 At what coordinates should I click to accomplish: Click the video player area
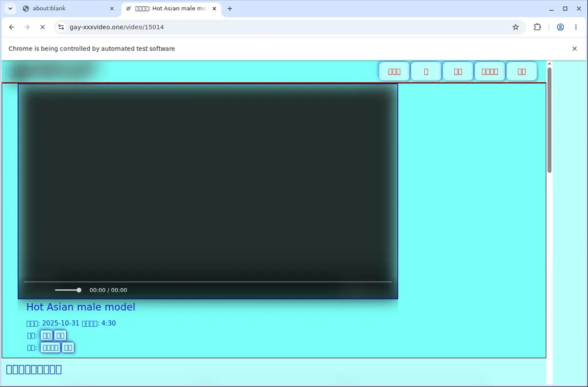coord(208,191)
